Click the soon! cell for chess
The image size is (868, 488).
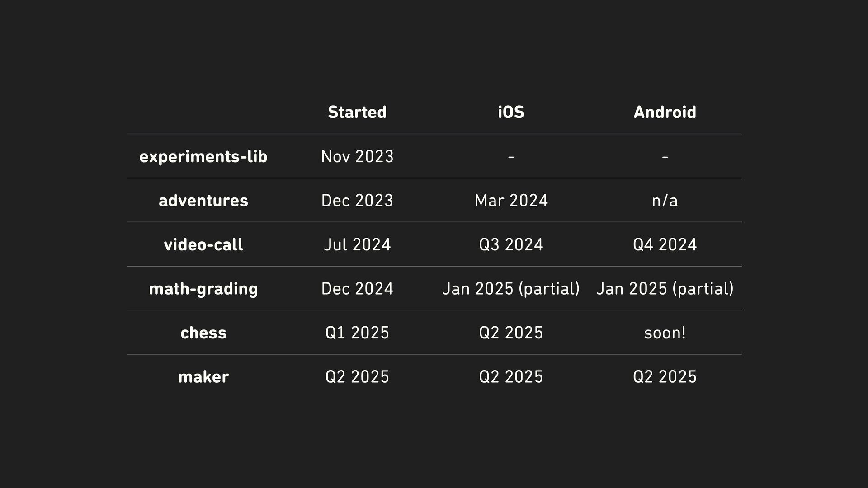(x=665, y=333)
